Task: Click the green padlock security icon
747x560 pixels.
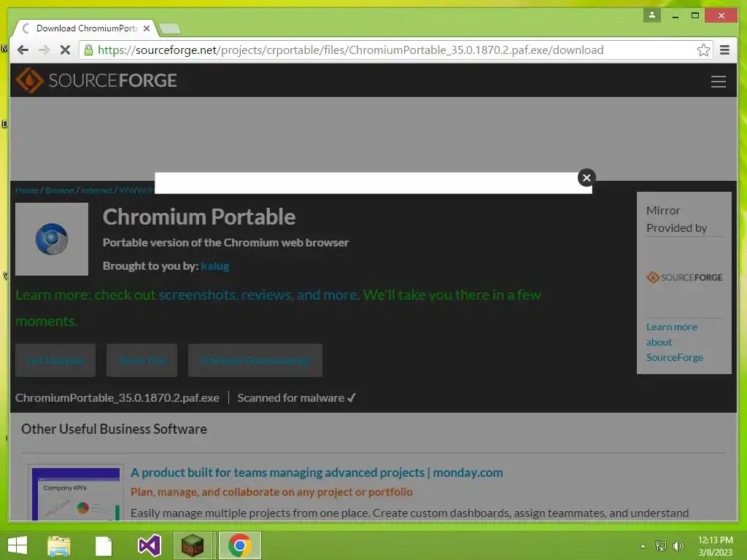Action: pos(88,50)
